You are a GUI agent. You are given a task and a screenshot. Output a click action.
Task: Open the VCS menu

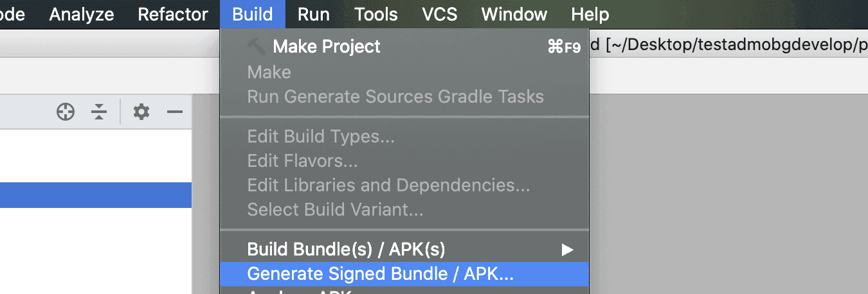pyautogui.click(x=440, y=14)
